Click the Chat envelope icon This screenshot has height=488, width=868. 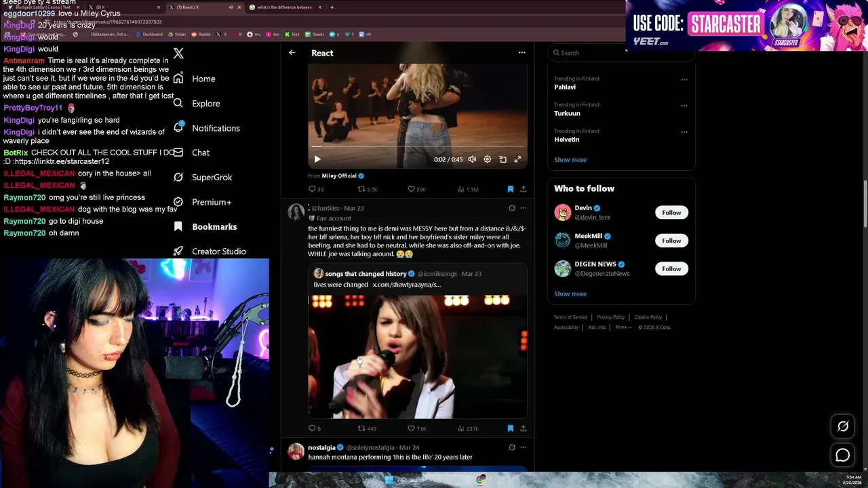click(x=178, y=152)
